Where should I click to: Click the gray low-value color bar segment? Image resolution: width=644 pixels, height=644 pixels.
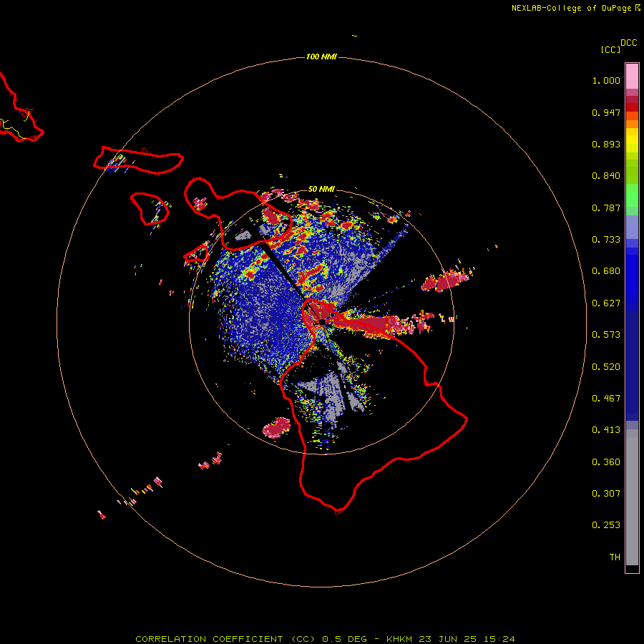[632, 497]
